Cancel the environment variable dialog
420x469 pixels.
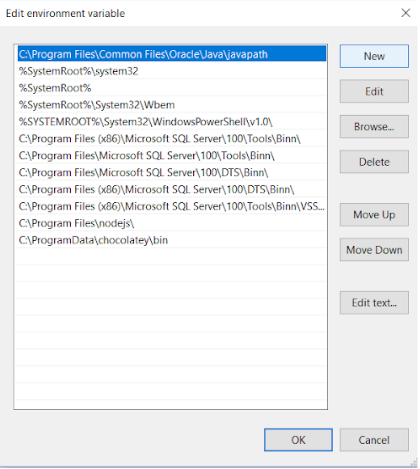(x=374, y=440)
